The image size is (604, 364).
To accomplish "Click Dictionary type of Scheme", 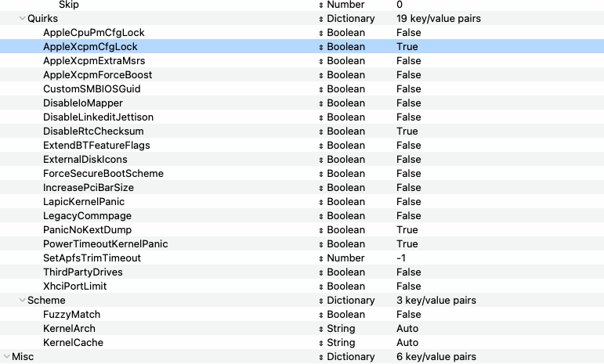I will coord(351,300).
